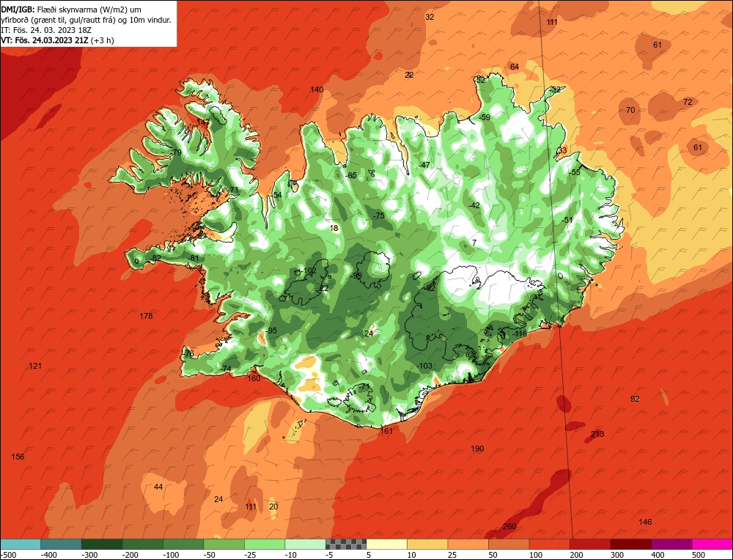Click the map value 92 east of the meridian line

click(635, 399)
